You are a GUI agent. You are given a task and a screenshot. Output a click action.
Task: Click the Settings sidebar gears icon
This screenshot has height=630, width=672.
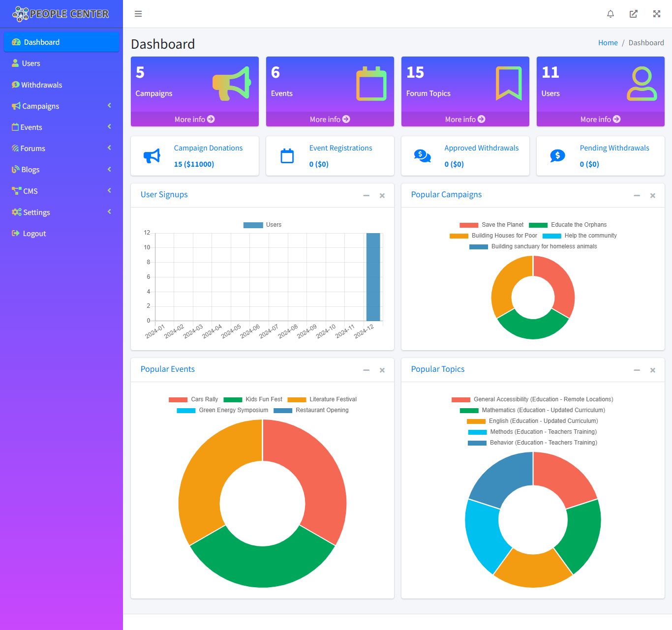click(x=17, y=212)
